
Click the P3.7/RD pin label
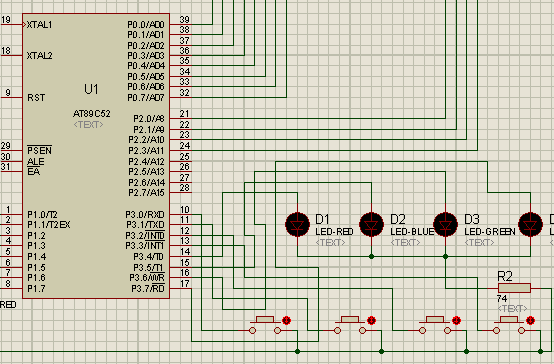148,288
